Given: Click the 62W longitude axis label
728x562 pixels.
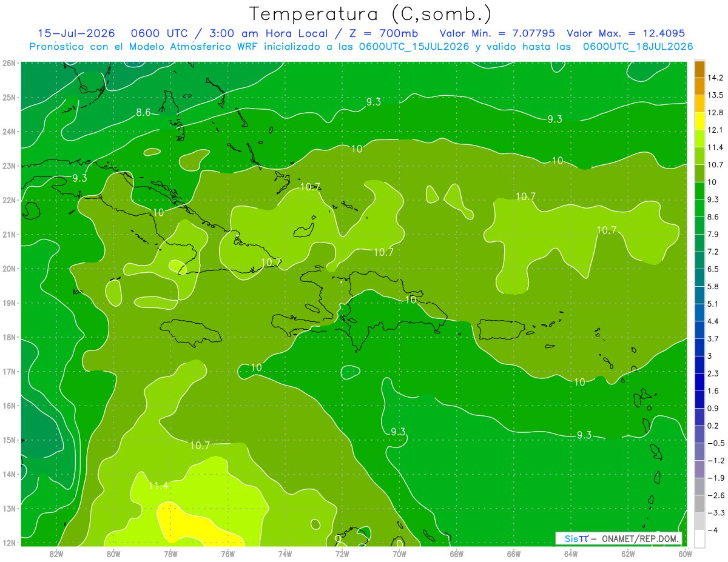Looking at the screenshot, I should pos(628,554).
